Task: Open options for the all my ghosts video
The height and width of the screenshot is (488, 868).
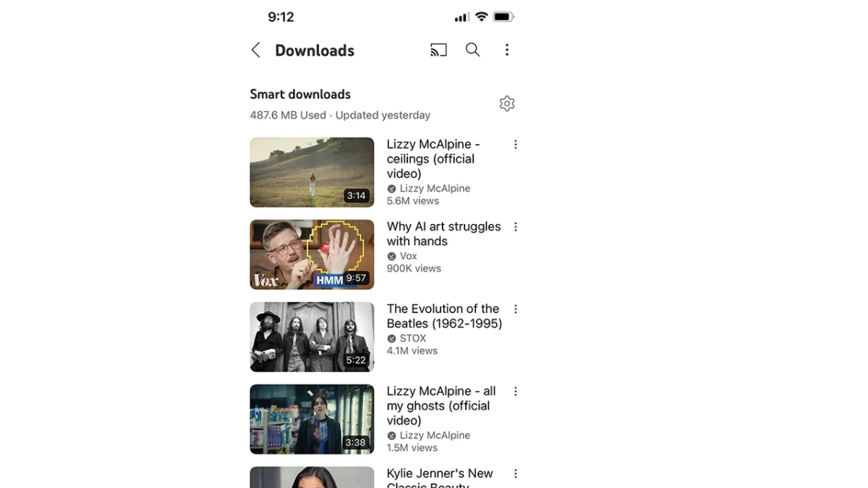Action: point(515,391)
